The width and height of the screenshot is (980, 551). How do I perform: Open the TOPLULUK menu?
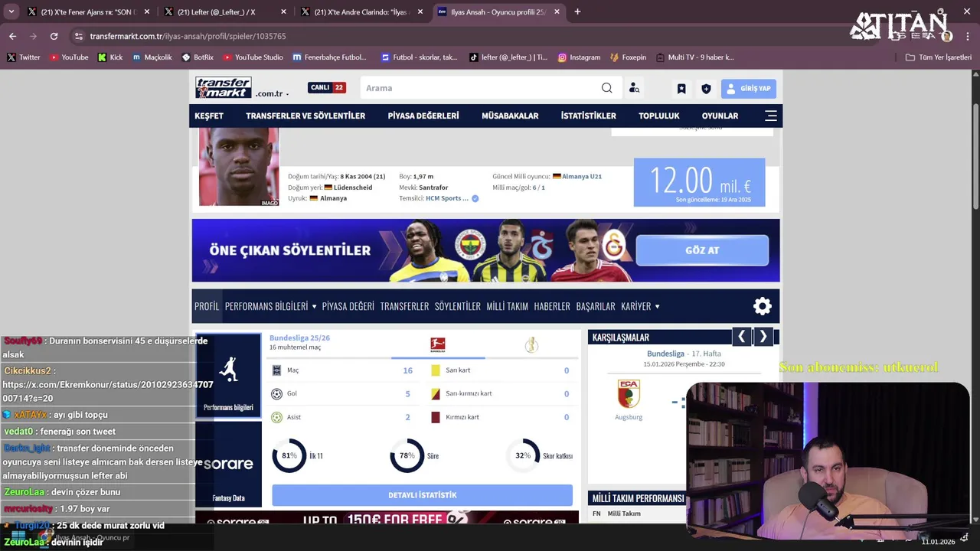pyautogui.click(x=659, y=116)
